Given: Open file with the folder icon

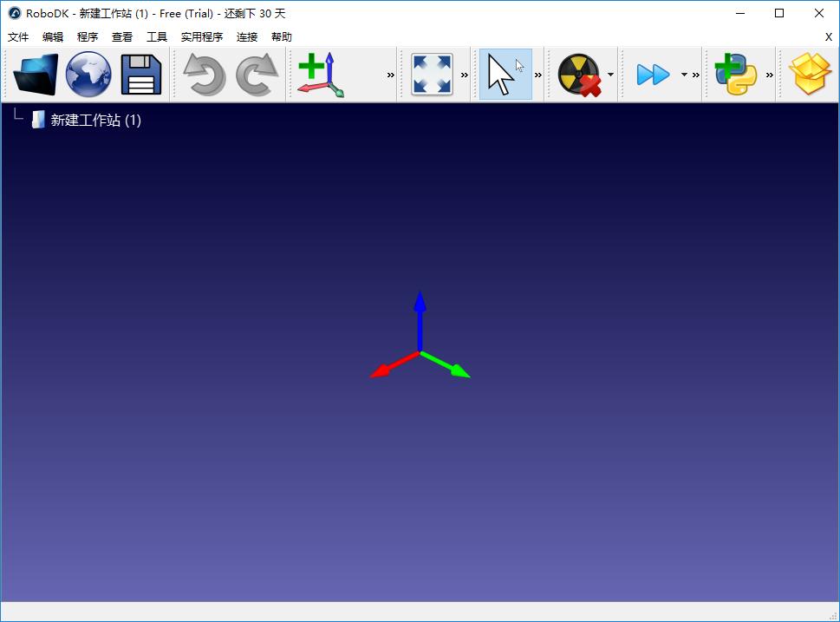Looking at the screenshot, I should (x=36, y=75).
